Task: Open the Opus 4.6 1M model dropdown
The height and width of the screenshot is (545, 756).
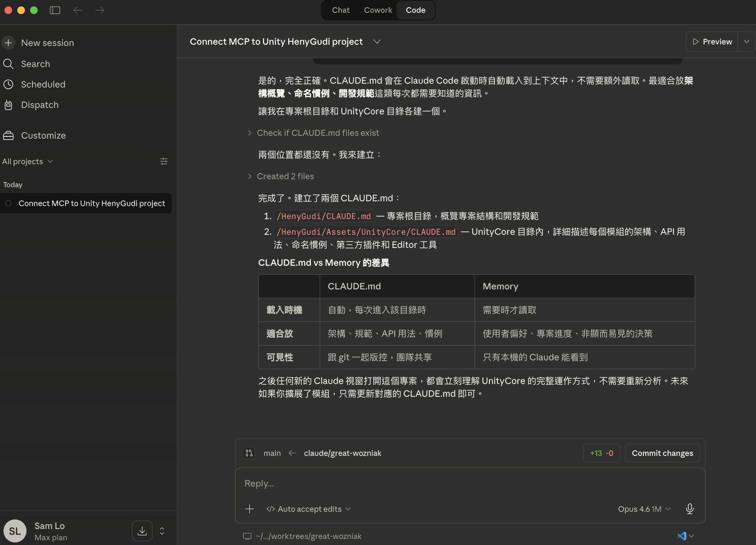Action: coord(644,509)
